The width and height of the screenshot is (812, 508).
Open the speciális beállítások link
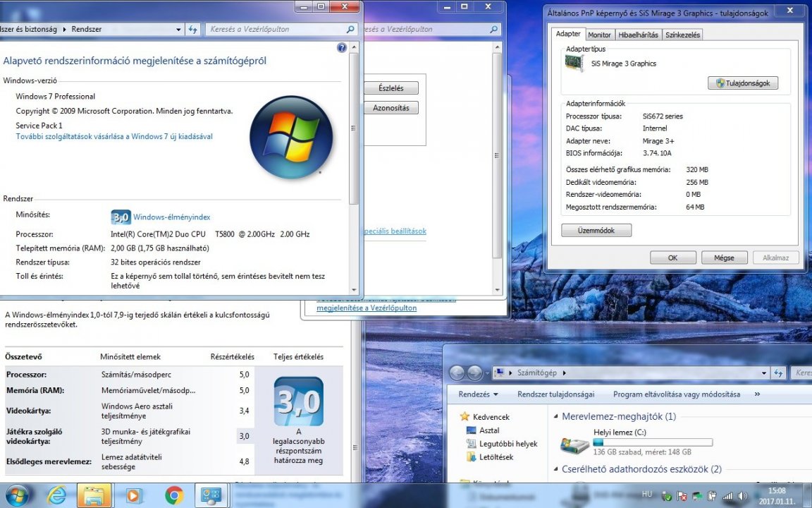[395, 231]
